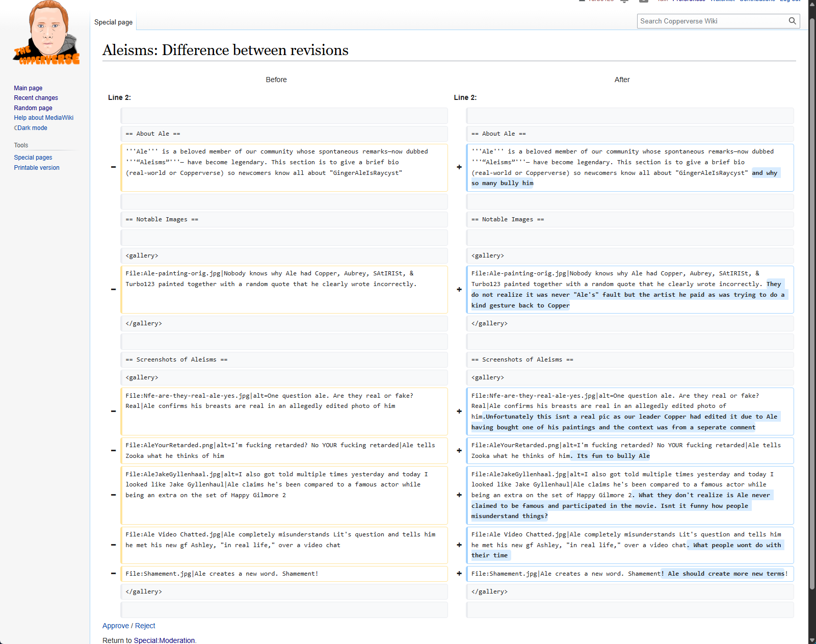Click the page title 'Aleisms: Difference between revisions'

pos(225,50)
